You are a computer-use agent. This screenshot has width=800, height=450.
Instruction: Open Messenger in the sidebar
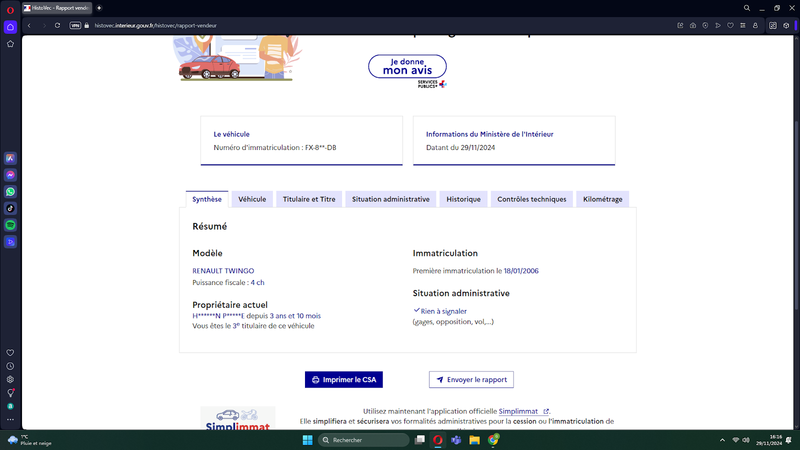tap(10, 175)
